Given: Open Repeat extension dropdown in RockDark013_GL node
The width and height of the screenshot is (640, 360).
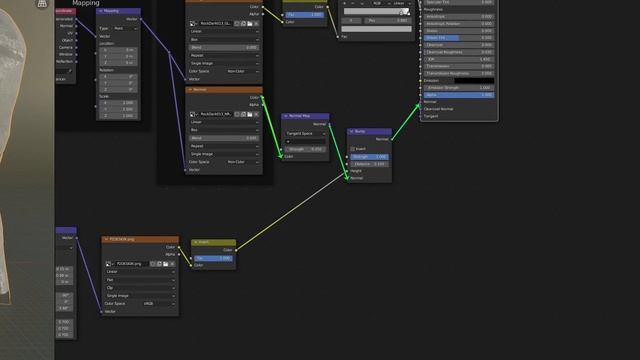Looking at the screenshot, I should pos(224,56).
